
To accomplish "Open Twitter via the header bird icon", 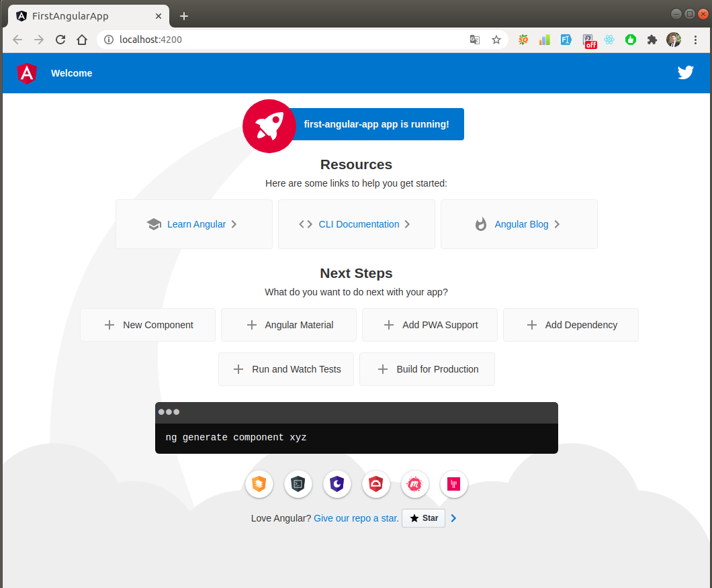I will pyautogui.click(x=685, y=72).
